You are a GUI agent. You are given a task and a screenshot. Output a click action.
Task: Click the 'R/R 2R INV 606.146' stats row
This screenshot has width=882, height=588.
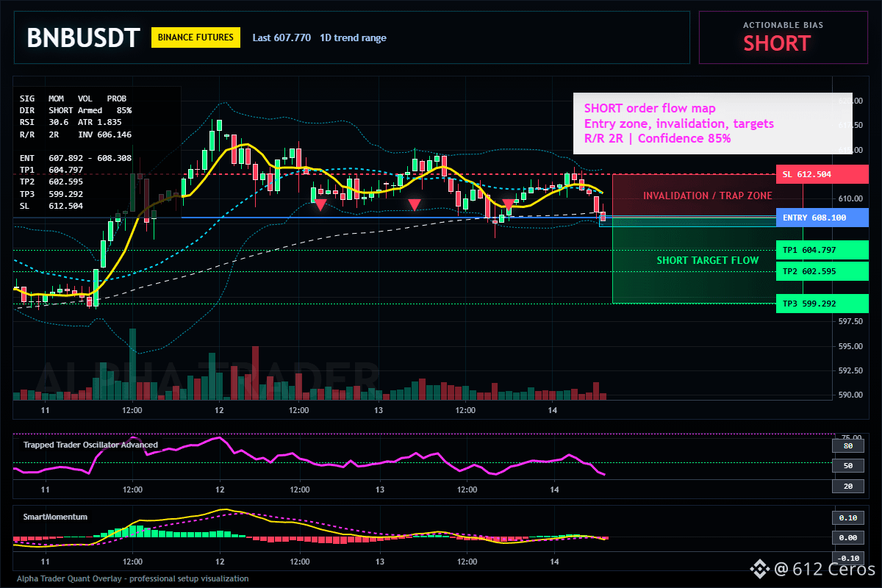pos(76,135)
